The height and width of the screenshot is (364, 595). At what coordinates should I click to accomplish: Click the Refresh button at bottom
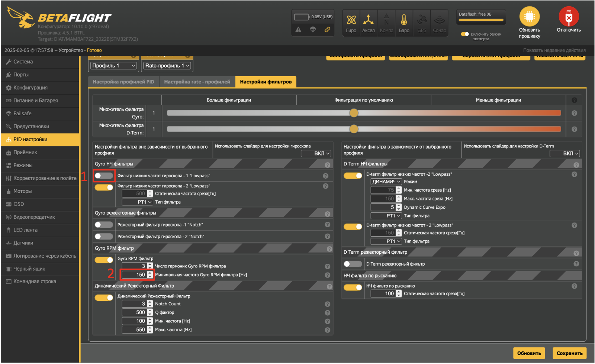(528, 353)
